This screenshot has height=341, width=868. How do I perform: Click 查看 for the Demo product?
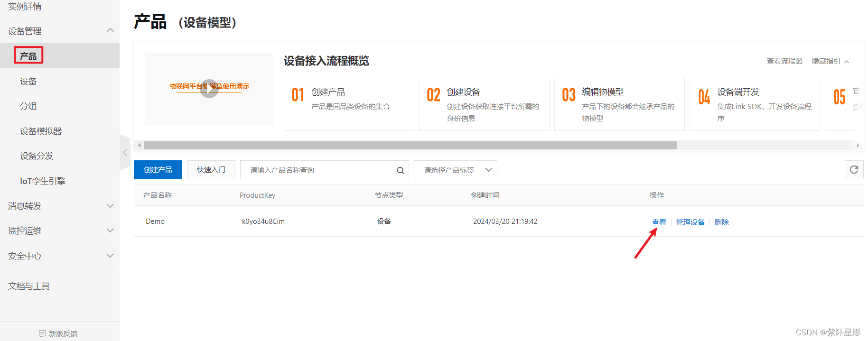[x=659, y=222]
